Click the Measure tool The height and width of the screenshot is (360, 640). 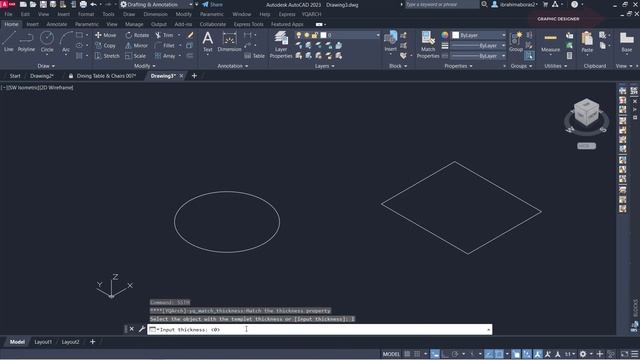(x=550, y=42)
